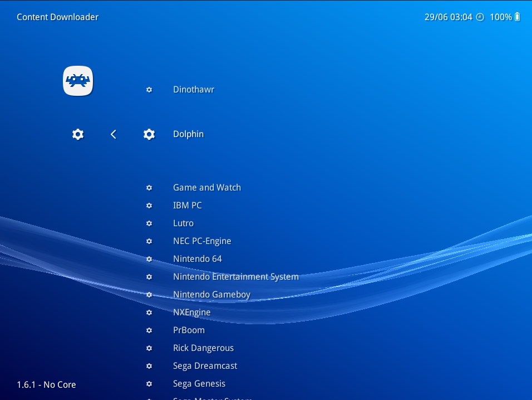Click the gear icon beside Nintendo Gameboy
The width and height of the screenshot is (532, 400).
149,295
